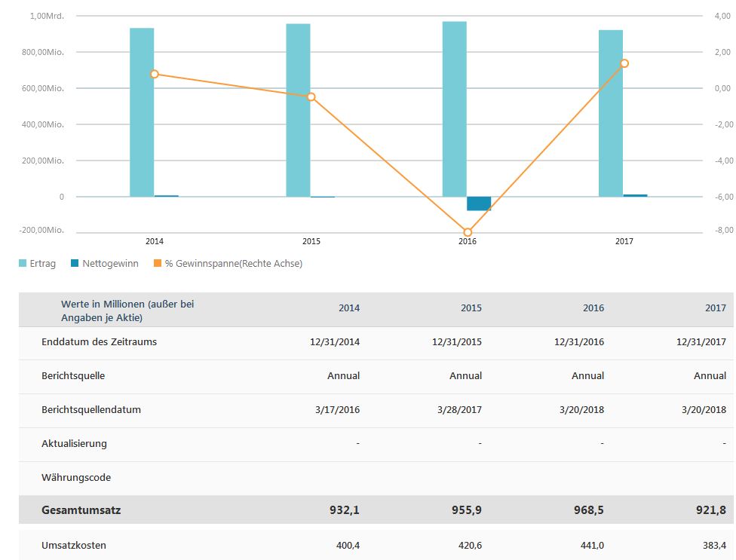Toggle the orange % Gewinnspanne legend square
Screen dimensions: 736x560
[x=158, y=264]
